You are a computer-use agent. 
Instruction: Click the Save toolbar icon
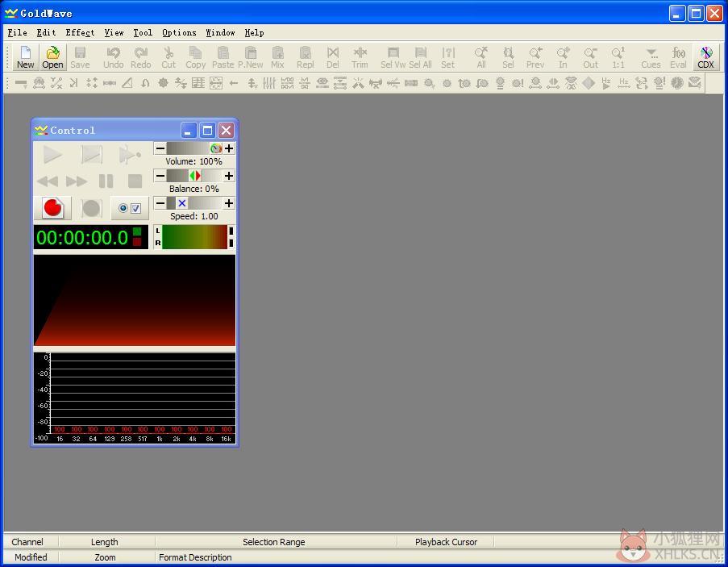80,57
